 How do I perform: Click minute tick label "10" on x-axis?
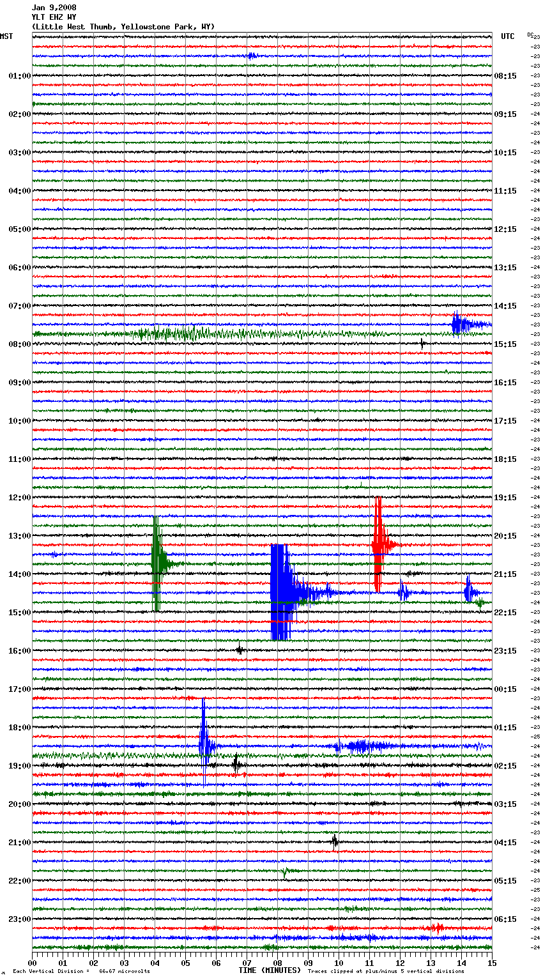click(x=339, y=963)
